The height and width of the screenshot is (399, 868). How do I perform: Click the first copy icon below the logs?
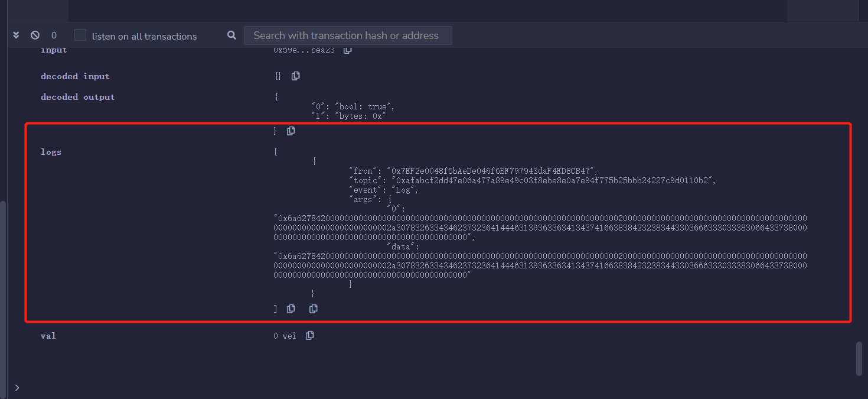pyautogui.click(x=291, y=309)
